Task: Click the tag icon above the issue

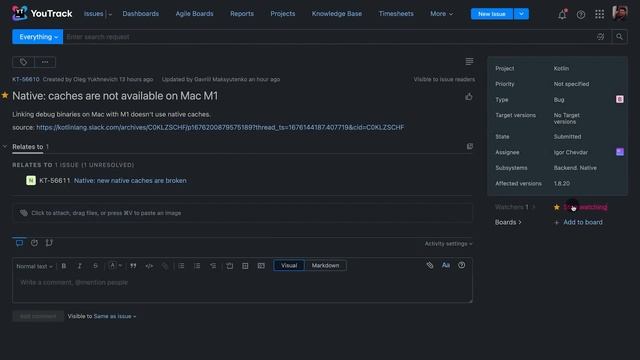Action: pos(23,62)
